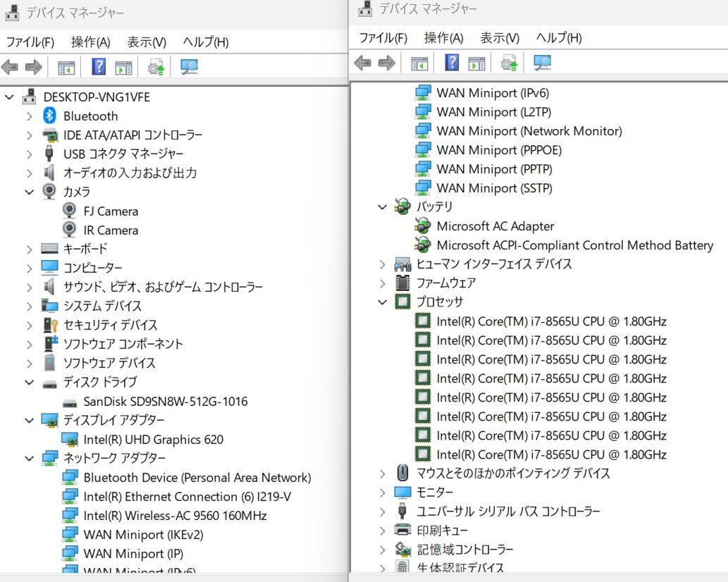This screenshot has height=582, width=728.
Task: Select the FJ Camera device icon
Action: [x=69, y=211]
